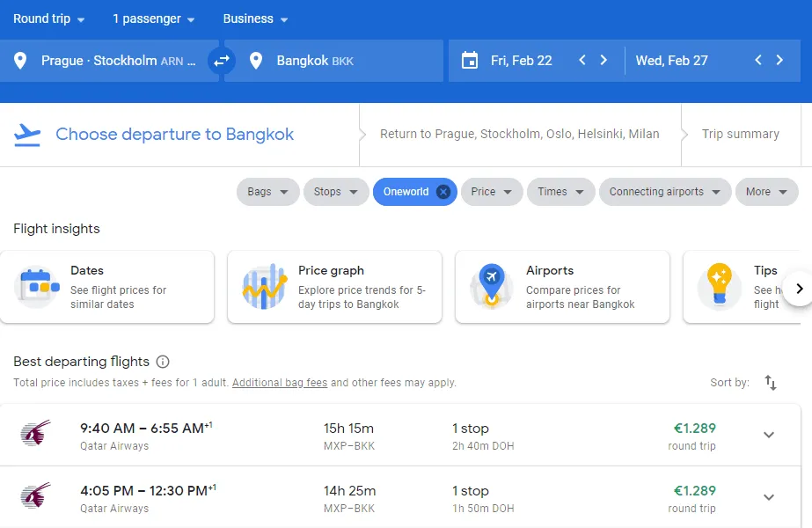
Task: Remove the Oneworld filter chip
Action: point(443,192)
